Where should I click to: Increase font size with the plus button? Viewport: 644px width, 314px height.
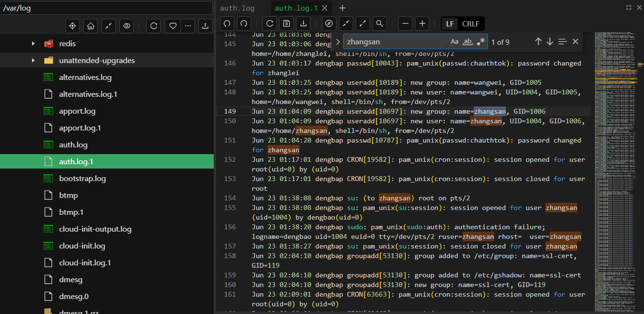point(422,23)
